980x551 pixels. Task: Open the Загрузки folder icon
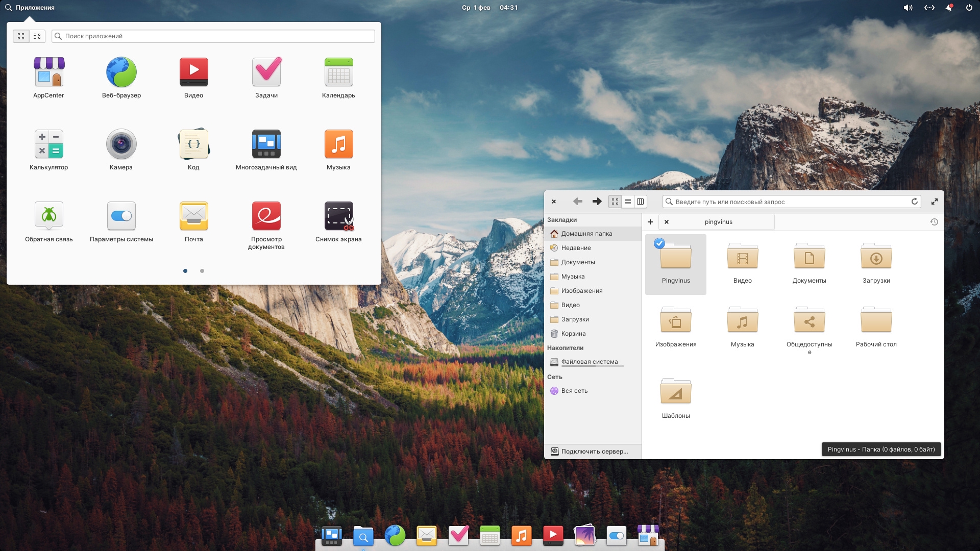point(876,257)
